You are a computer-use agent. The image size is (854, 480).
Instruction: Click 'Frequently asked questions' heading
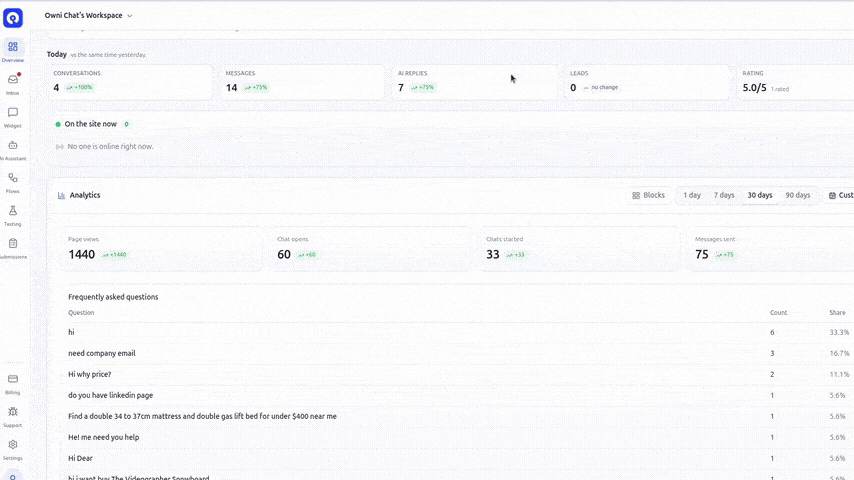point(113,297)
